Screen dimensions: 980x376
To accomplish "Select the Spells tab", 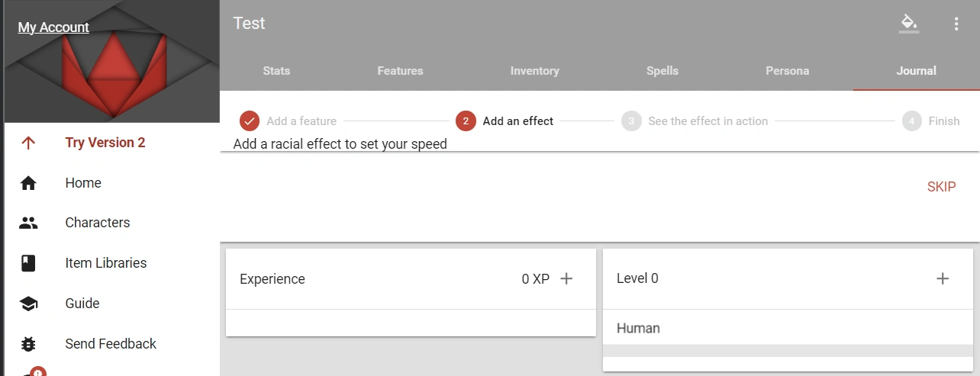I will [662, 71].
